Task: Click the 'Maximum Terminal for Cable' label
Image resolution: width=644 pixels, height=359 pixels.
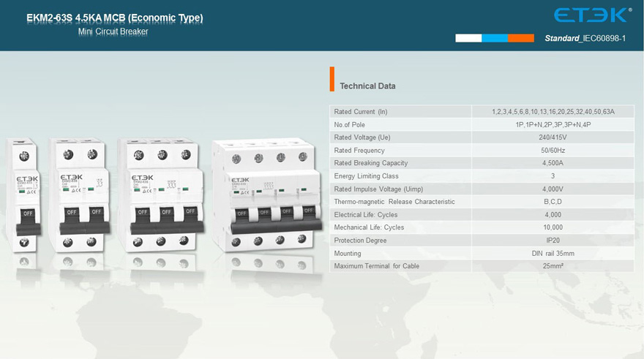Action: pyautogui.click(x=377, y=266)
